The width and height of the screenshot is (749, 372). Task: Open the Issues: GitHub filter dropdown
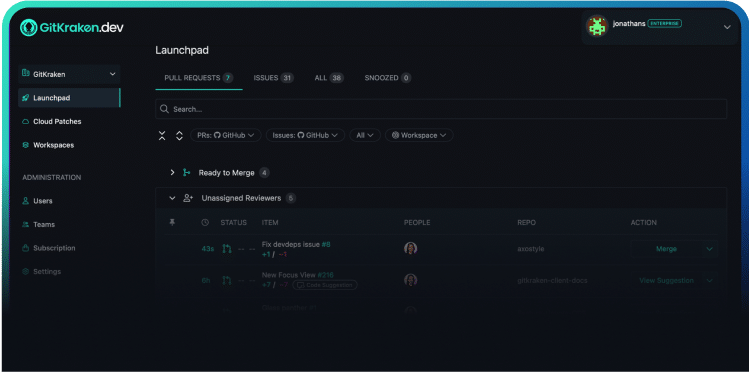point(305,136)
